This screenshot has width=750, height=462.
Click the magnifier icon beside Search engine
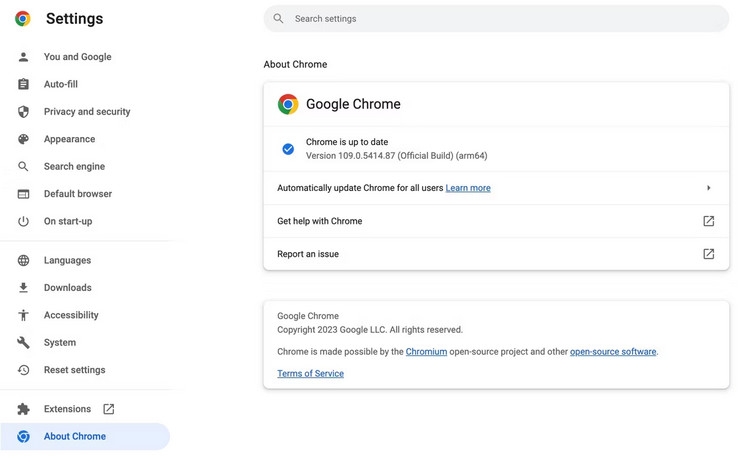pos(23,166)
